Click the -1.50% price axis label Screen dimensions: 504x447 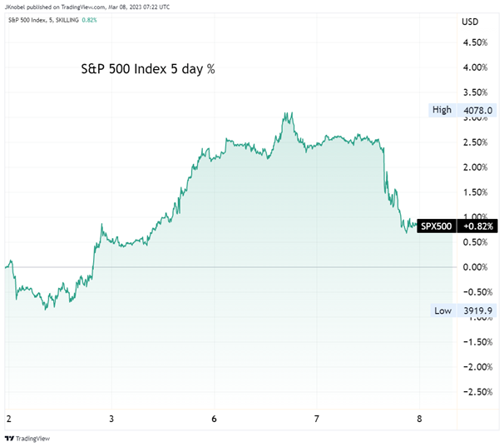473,342
